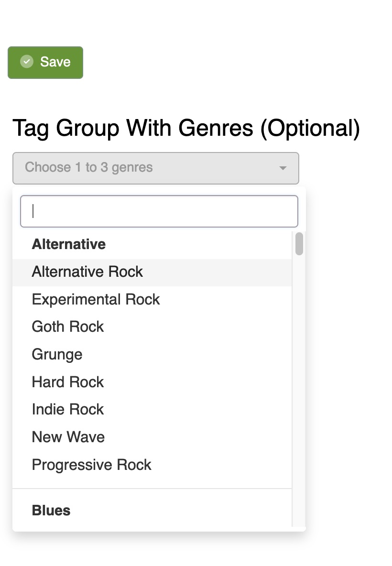Select Hard Rock in the dropdown
The height and width of the screenshot is (566, 392).
68,382
